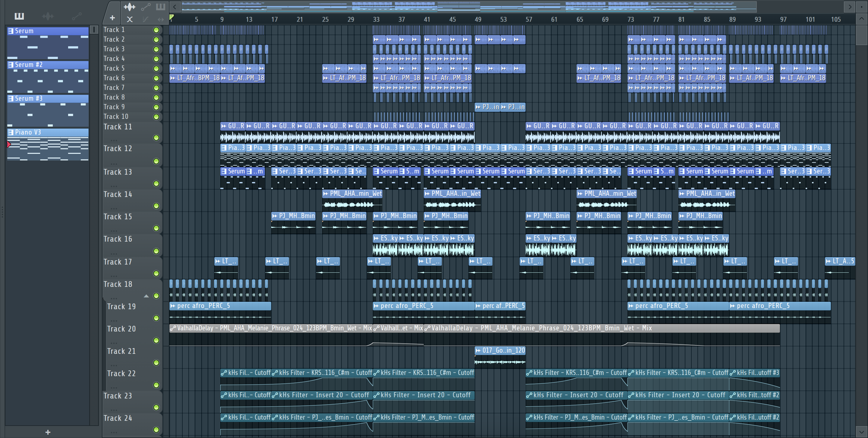This screenshot has width=868, height=438.
Task: Click the piano icon on Serum pattern
Action: click(x=11, y=31)
